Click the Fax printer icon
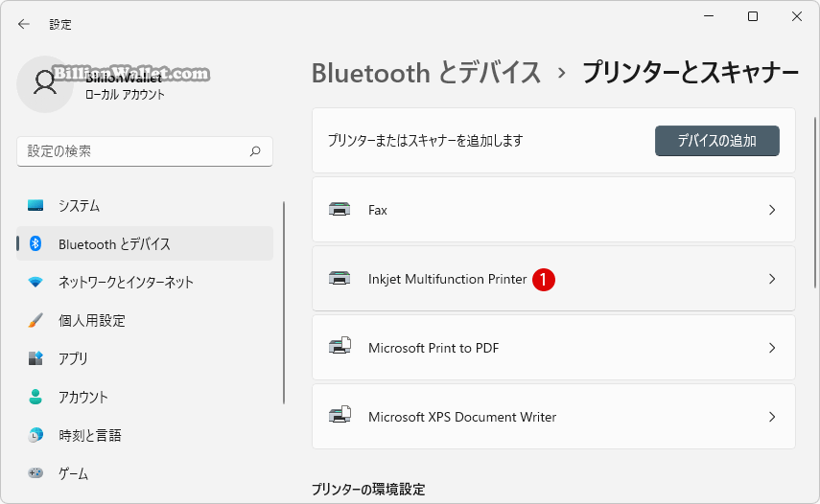 coord(340,210)
